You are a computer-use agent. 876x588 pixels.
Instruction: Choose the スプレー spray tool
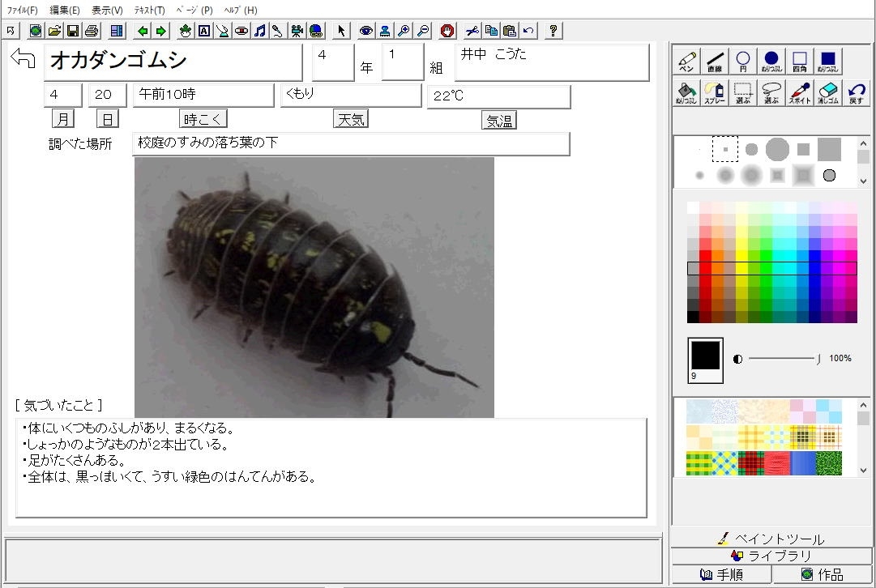[714, 92]
